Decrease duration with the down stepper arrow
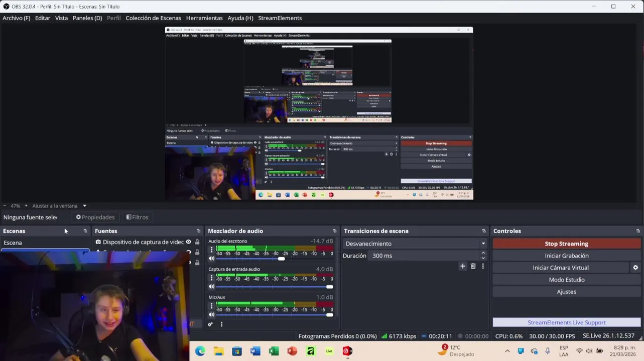Screen dimensions: 644x361 tap(483, 258)
